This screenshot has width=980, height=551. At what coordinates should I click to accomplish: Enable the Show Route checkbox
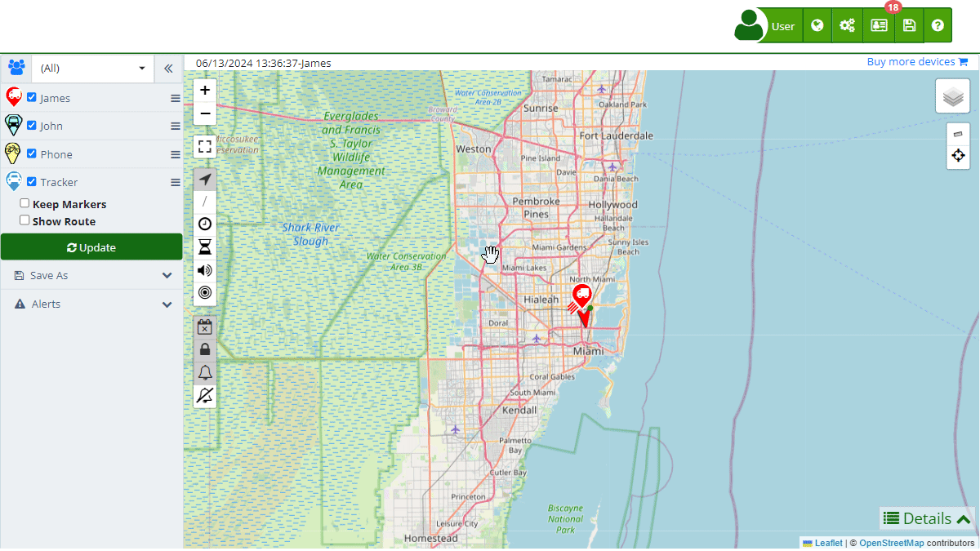point(24,220)
